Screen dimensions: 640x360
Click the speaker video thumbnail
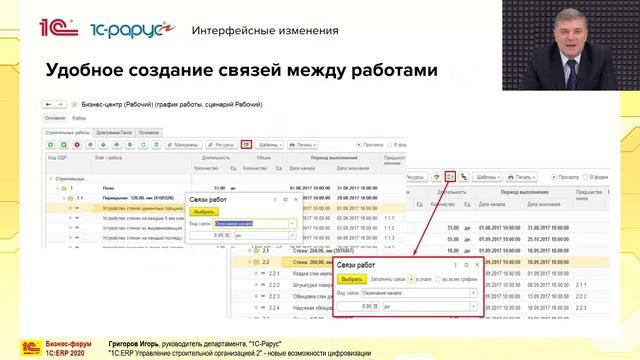[571, 45]
